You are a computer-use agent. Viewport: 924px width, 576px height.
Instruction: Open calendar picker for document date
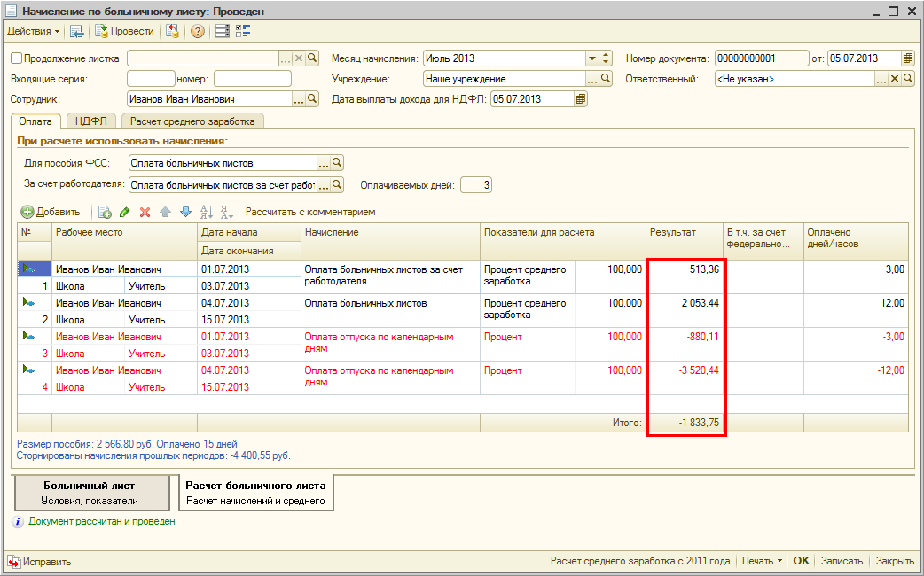(907, 58)
